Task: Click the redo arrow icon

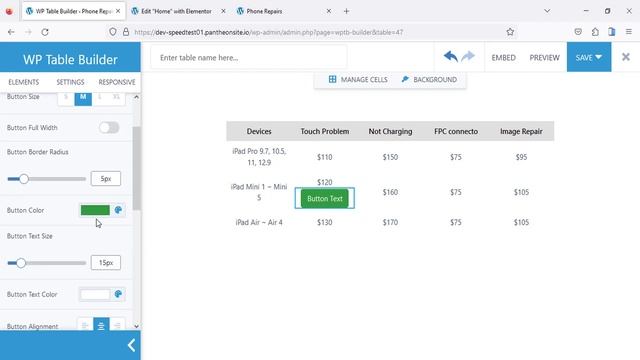Action: [468, 56]
